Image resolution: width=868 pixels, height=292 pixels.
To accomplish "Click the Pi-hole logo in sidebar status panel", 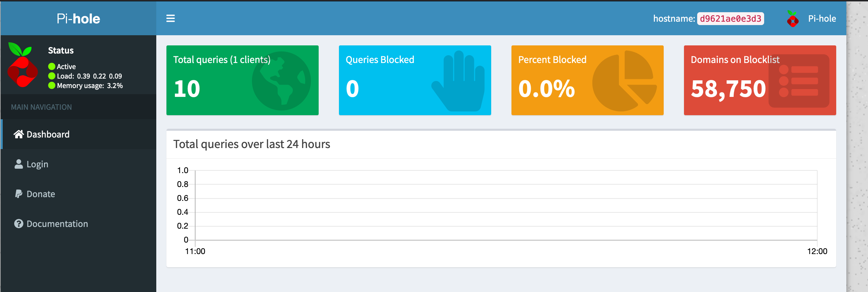I will coord(22,65).
